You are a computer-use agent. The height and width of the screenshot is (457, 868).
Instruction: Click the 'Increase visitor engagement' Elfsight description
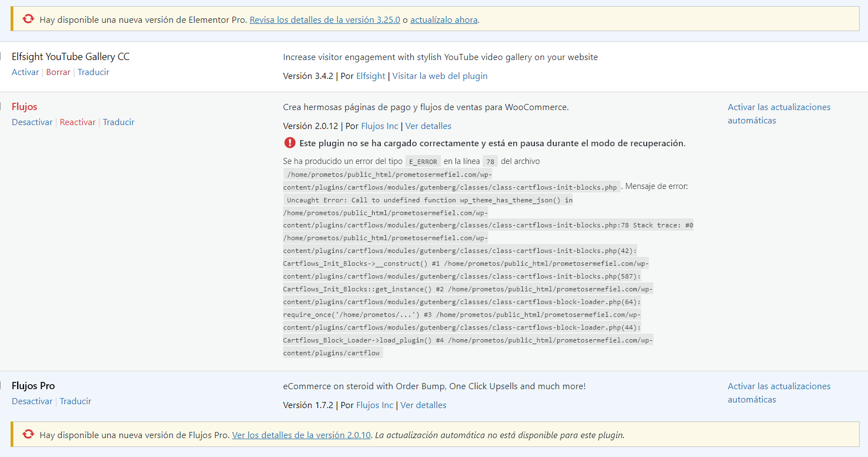440,57
